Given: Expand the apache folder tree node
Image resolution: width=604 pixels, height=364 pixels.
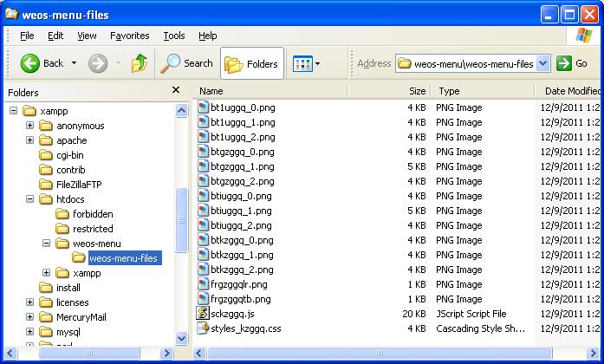Looking at the screenshot, I should pyautogui.click(x=30, y=140).
